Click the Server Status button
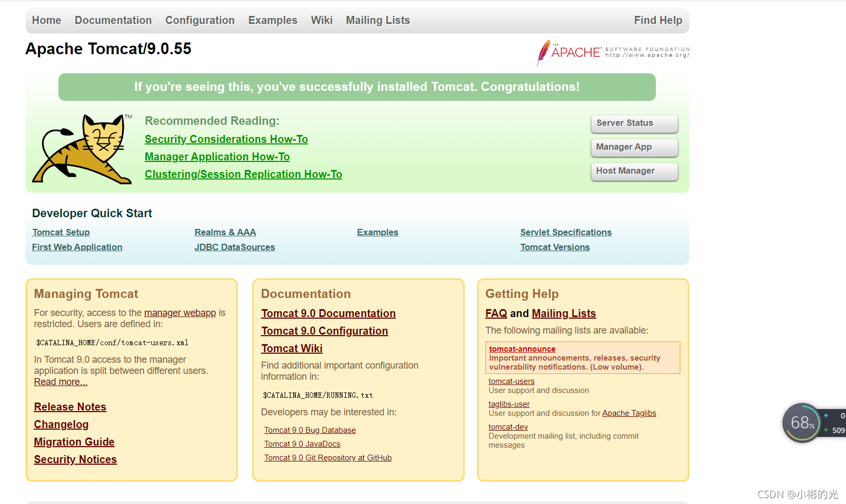Screen dimensions: 846x504 tap(634, 123)
